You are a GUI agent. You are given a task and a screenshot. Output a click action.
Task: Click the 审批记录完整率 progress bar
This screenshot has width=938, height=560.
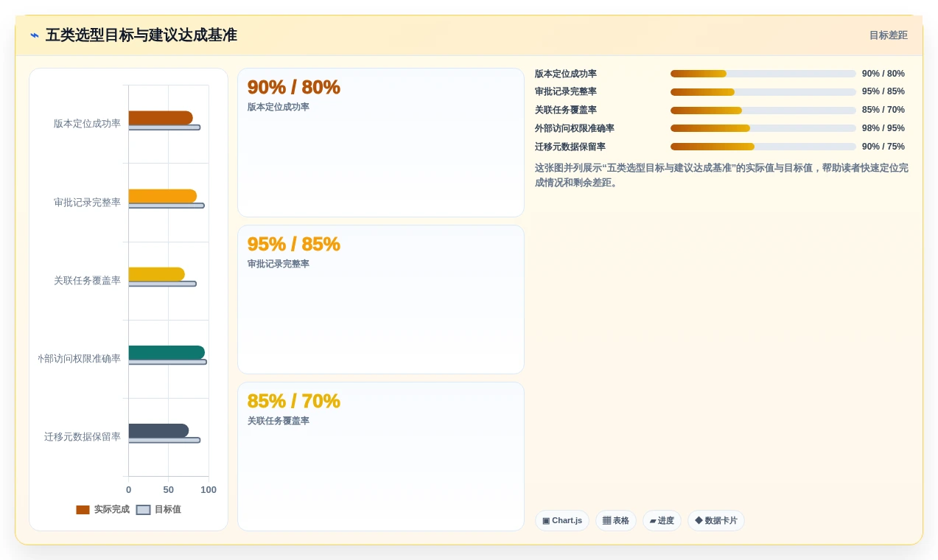pos(763,92)
